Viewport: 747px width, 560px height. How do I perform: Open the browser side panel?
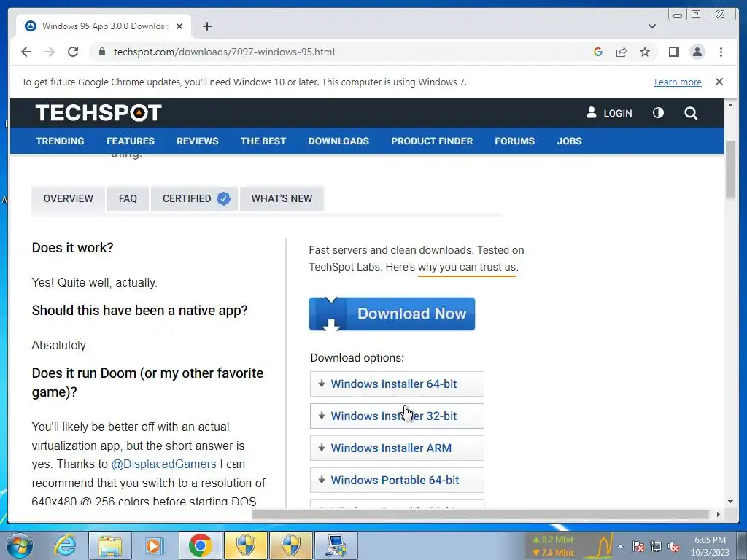click(673, 52)
